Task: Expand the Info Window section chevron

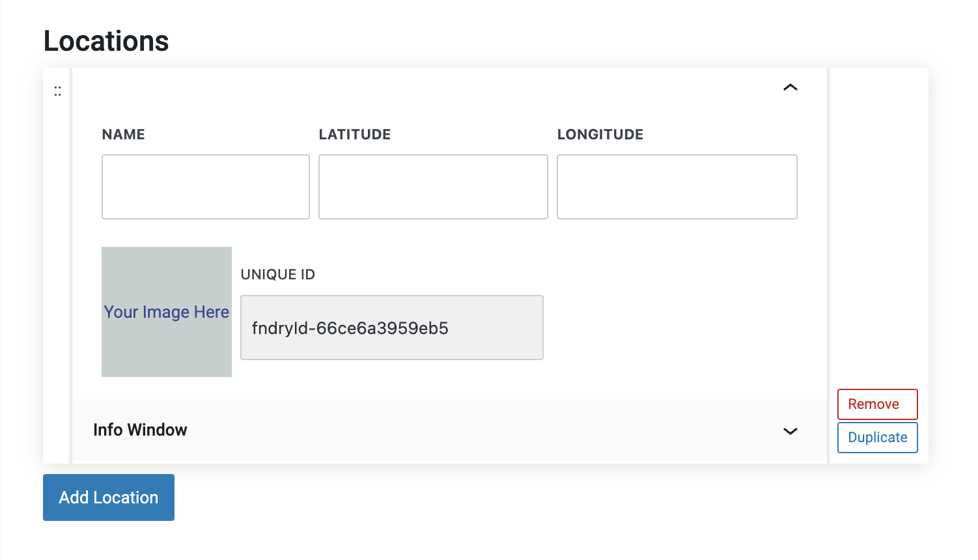Action: point(790,431)
